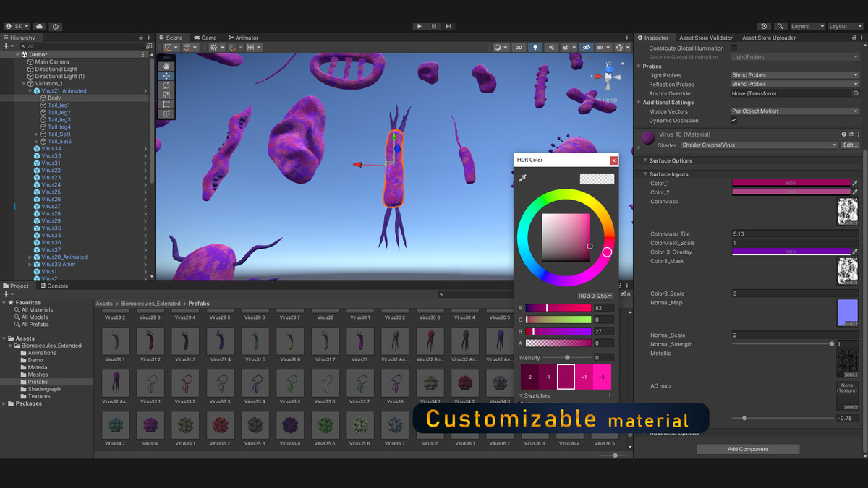
Task: Click the Step frame button
Action: [x=448, y=27]
